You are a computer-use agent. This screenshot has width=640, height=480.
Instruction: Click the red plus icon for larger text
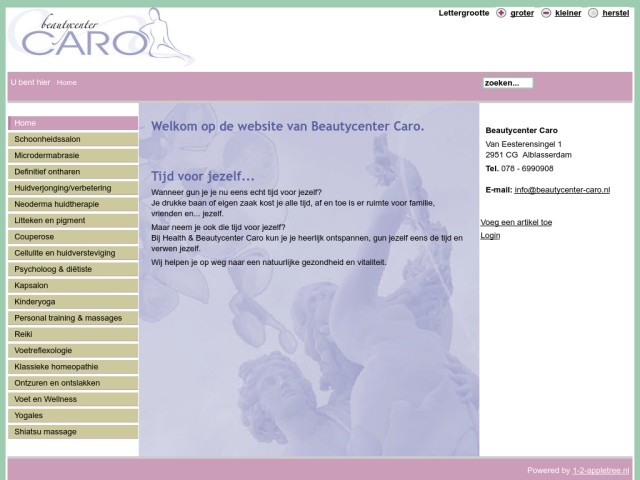pyautogui.click(x=501, y=13)
